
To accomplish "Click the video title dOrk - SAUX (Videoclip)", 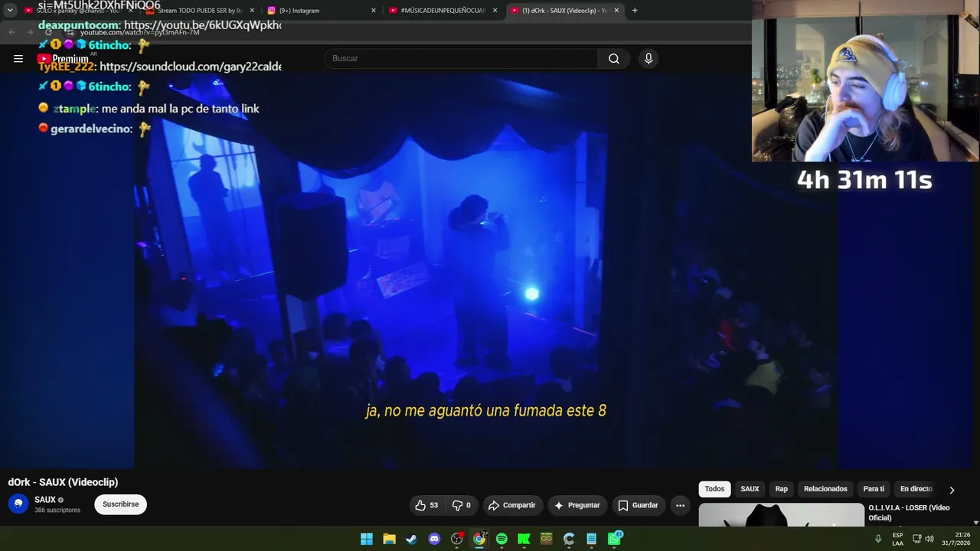I will tap(63, 482).
